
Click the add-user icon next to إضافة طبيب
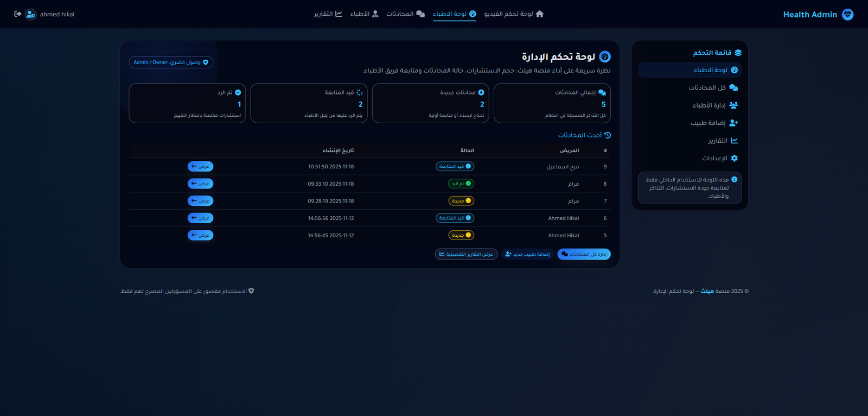coord(733,123)
